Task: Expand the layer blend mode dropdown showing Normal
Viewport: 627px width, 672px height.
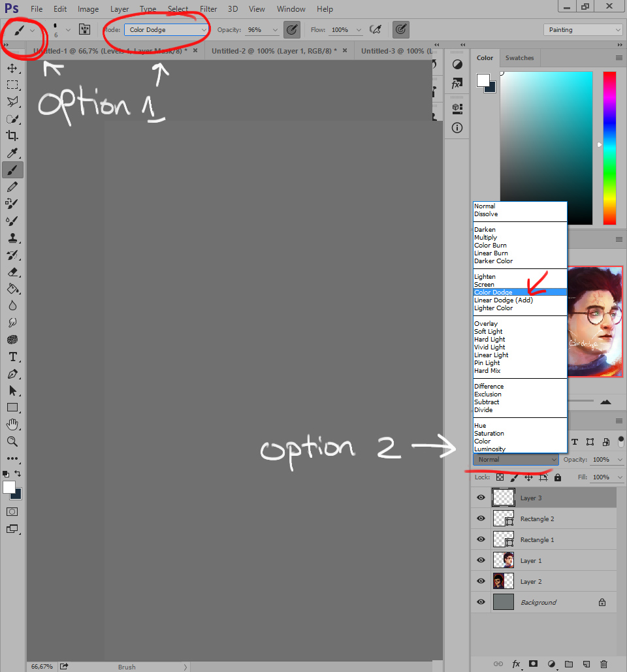Action: (516, 460)
